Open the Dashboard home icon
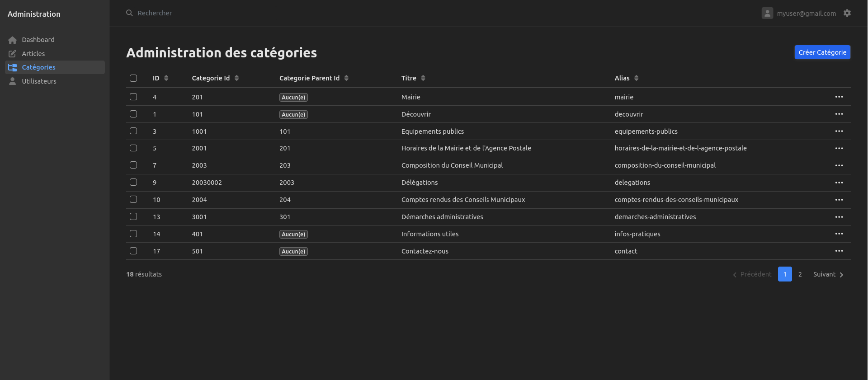 (13, 40)
